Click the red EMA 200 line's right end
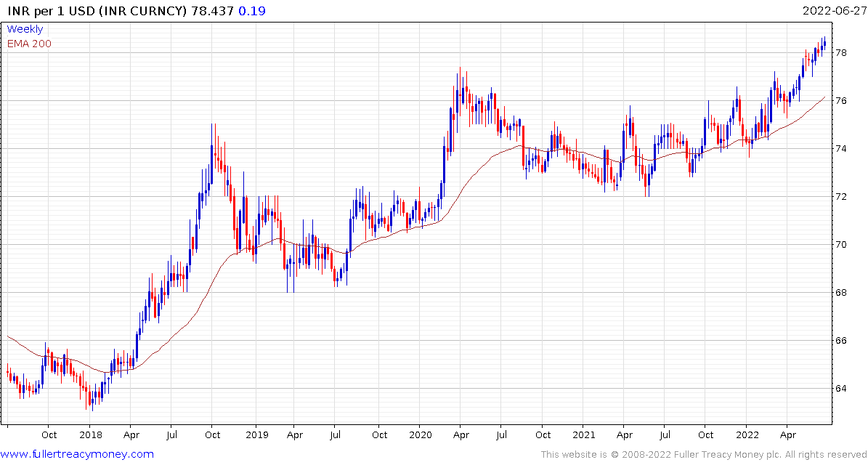Screen dimensions: 868x465 (825, 97)
